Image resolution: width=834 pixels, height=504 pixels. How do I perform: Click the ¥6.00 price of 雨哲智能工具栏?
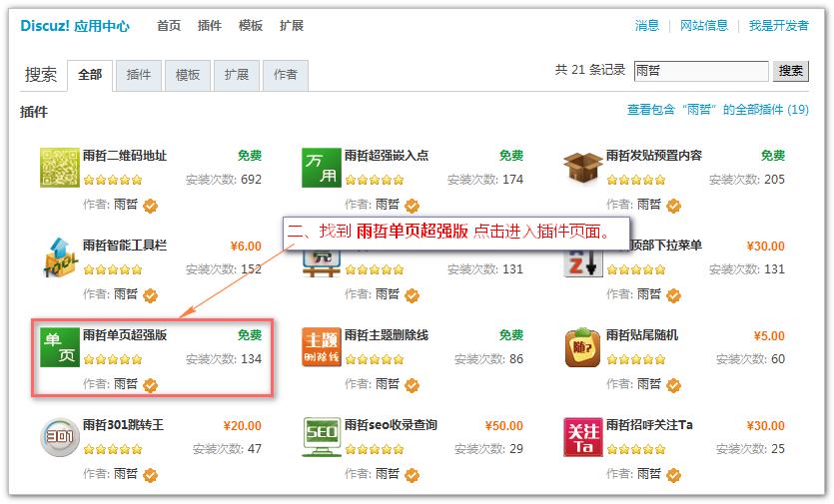pyautogui.click(x=246, y=247)
